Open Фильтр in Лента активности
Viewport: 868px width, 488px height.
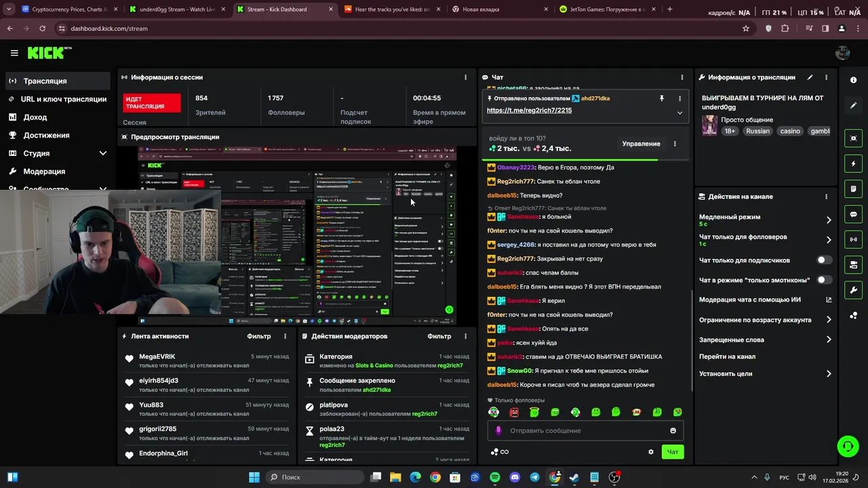coord(259,336)
